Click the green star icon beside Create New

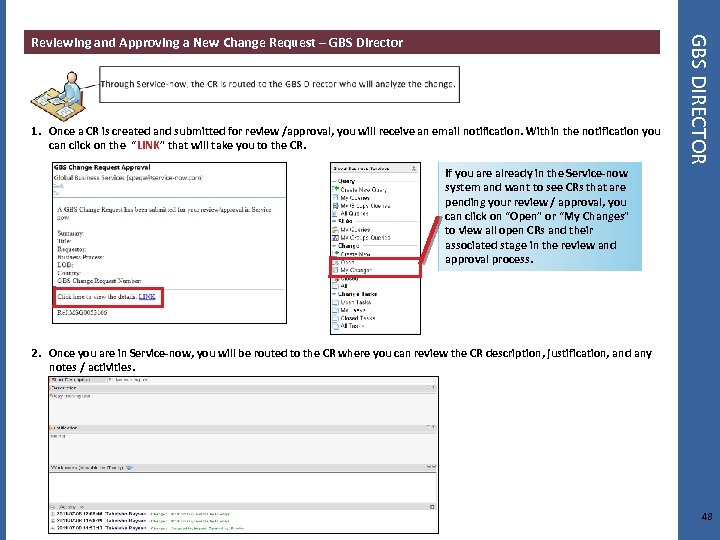335,253
